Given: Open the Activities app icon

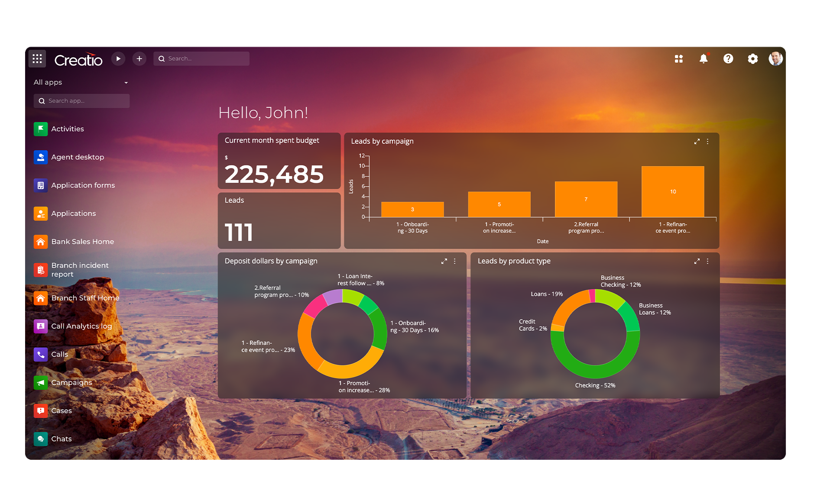Looking at the screenshot, I should pos(41,129).
